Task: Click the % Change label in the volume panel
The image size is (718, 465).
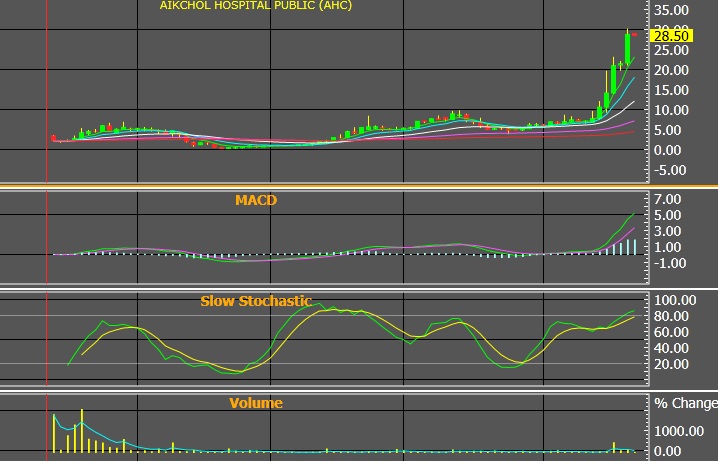Action: point(685,403)
